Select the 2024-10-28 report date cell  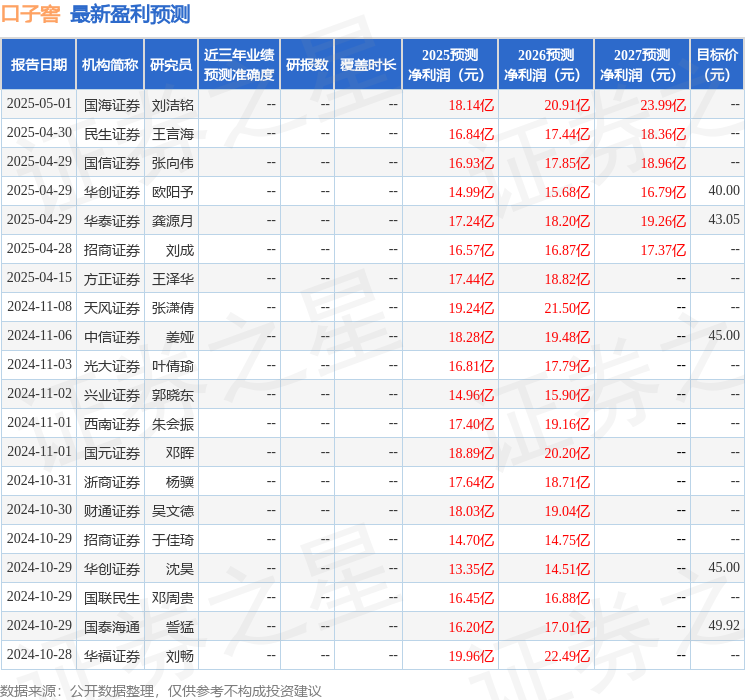[x=39, y=655]
